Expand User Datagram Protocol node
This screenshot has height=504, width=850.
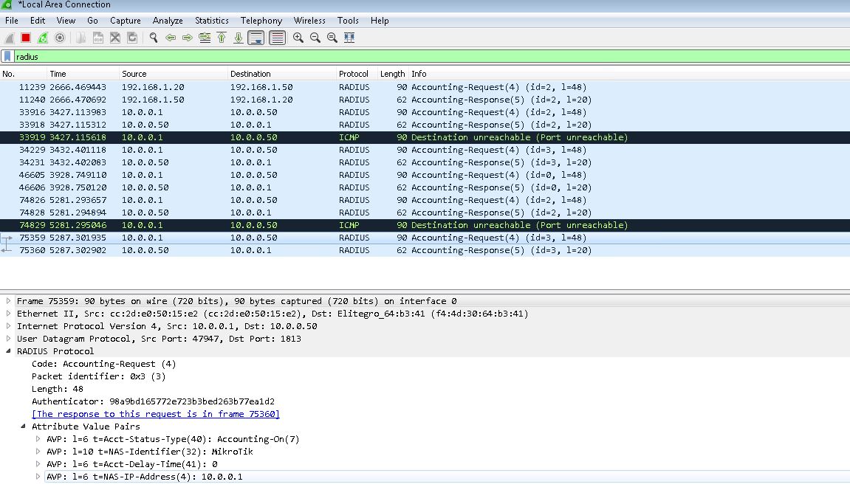pyautogui.click(x=8, y=338)
